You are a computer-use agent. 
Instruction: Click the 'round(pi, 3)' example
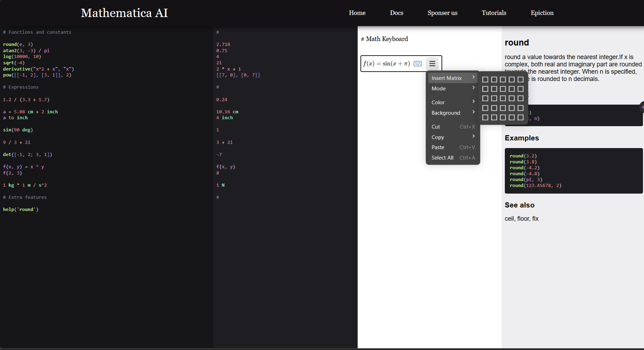(526, 180)
